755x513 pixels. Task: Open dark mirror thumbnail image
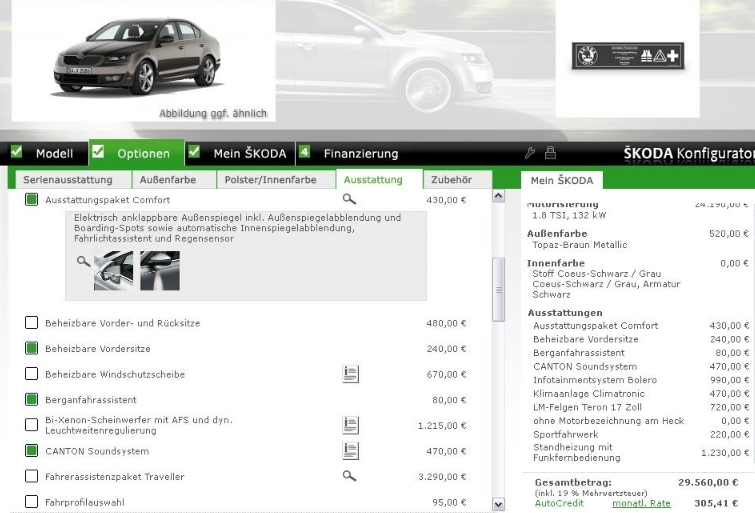tap(160, 271)
